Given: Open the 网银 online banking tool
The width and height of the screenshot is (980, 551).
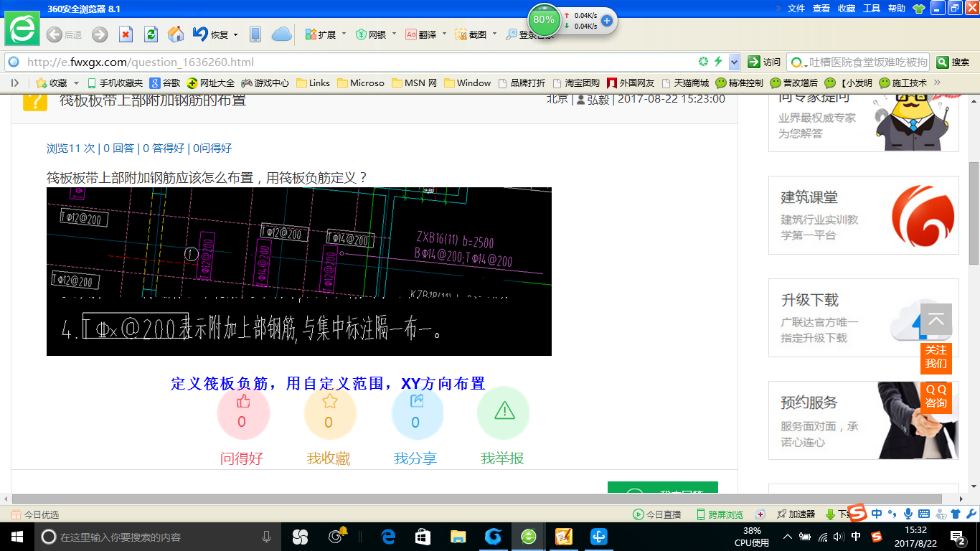Looking at the screenshot, I should click(x=371, y=34).
